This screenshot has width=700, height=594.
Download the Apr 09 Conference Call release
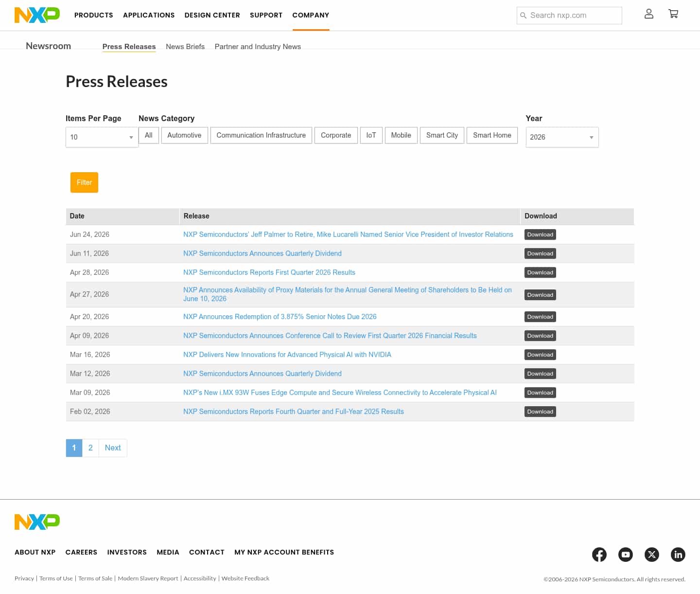click(x=540, y=336)
